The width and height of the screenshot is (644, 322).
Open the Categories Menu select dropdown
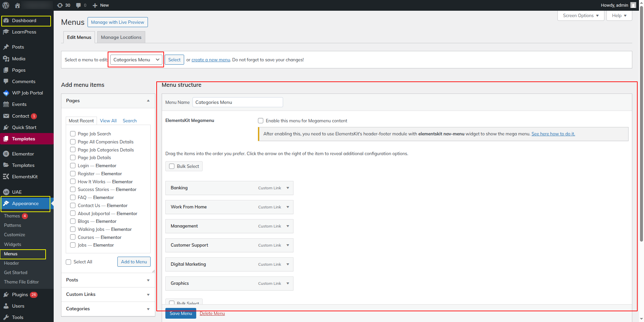tap(136, 60)
